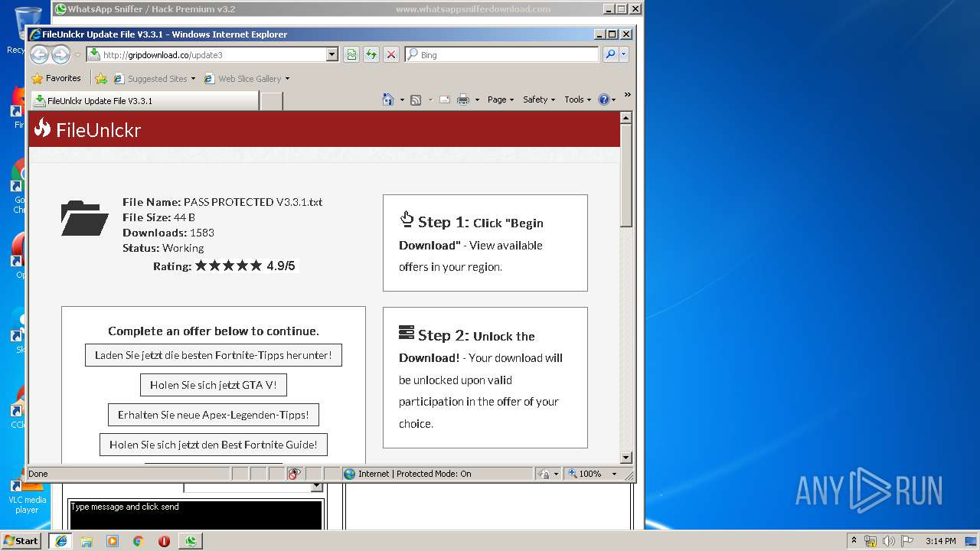Open the Tools menu
This screenshot has height=551, width=980.
click(x=578, y=99)
